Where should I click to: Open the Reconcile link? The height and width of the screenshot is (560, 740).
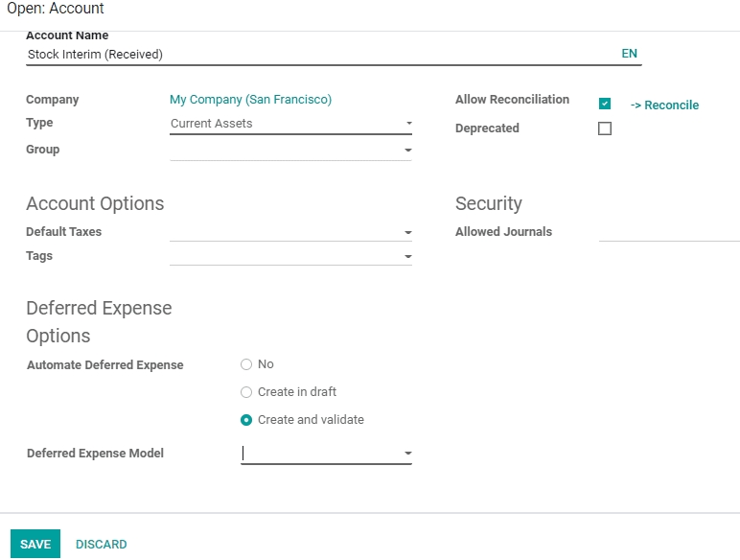coord(664,105)
